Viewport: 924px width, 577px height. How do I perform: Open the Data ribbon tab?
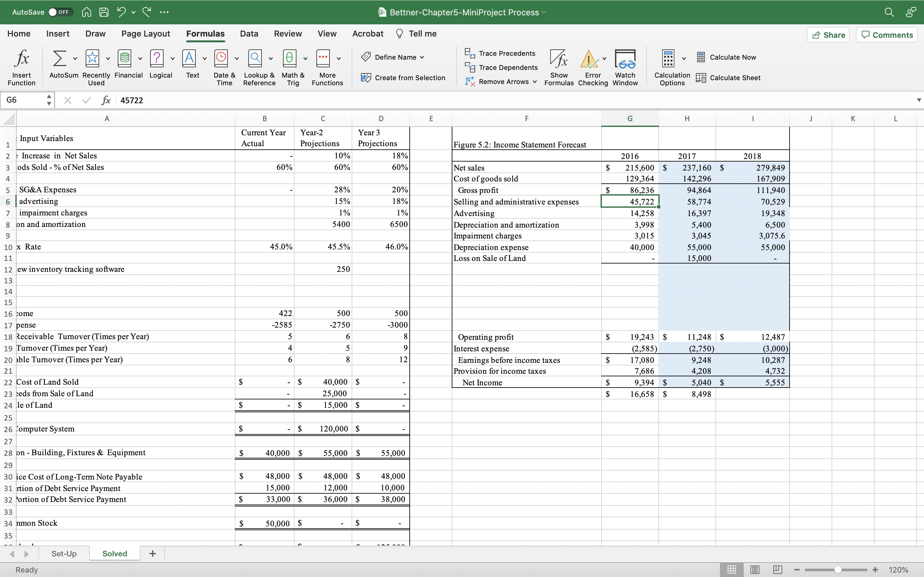(x=249, y=34)
